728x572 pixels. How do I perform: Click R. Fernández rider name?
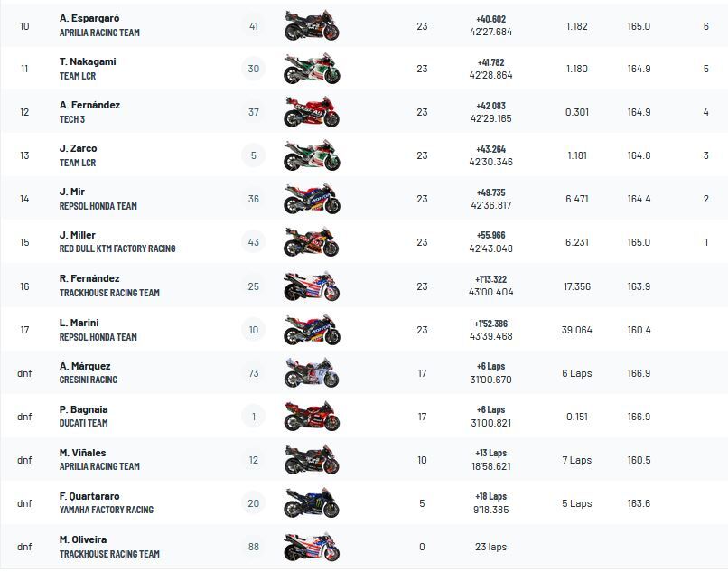click(x=89, y=279)
